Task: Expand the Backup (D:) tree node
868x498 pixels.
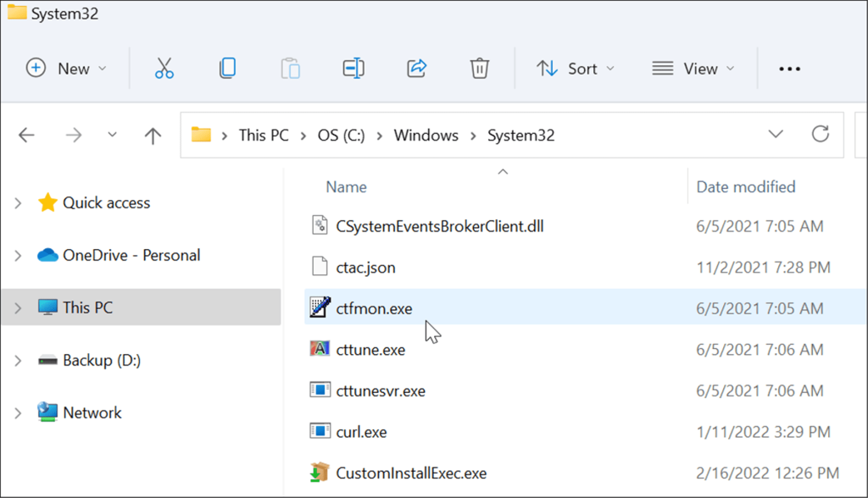Action: coord(18,361)
